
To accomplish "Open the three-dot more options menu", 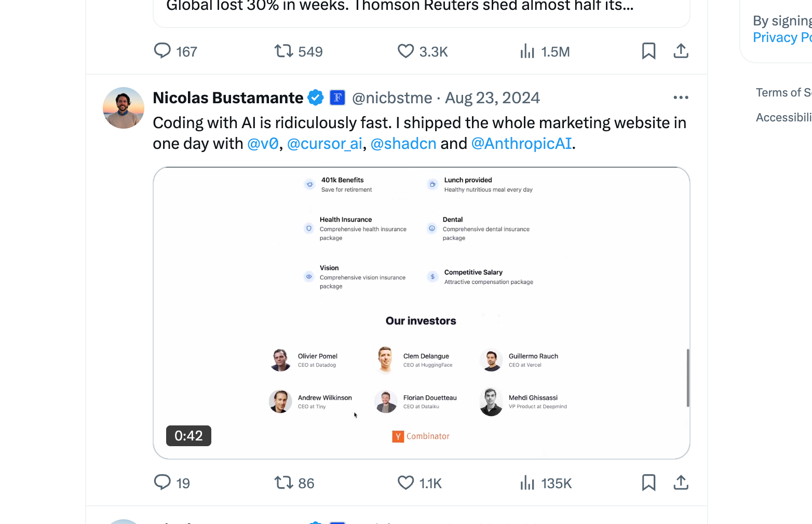I will (681, 98).
